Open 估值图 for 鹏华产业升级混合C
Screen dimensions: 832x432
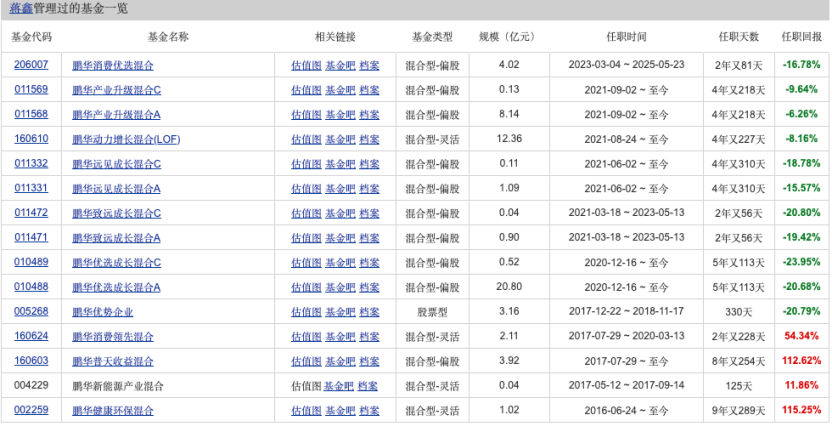(x=306, y=90)
